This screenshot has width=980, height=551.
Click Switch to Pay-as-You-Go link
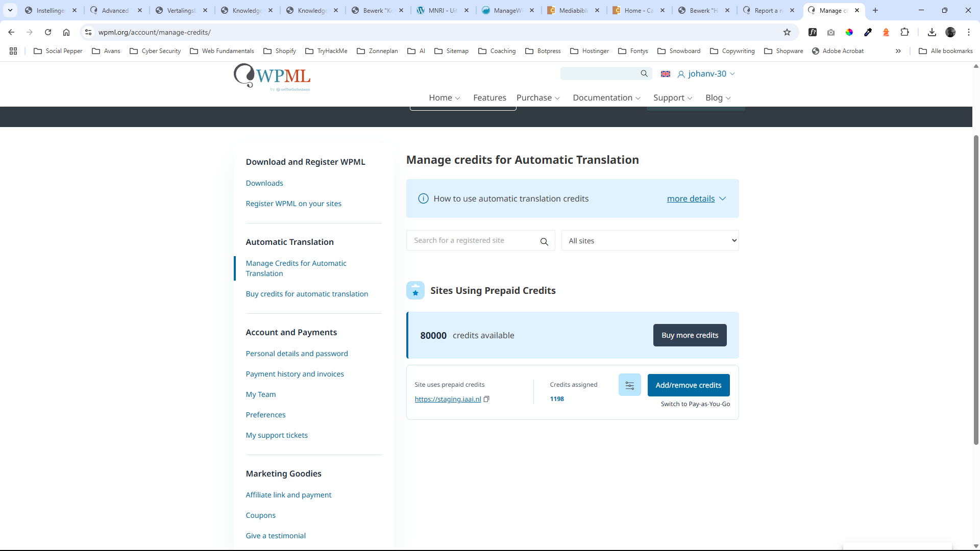(x=695, y=404)
